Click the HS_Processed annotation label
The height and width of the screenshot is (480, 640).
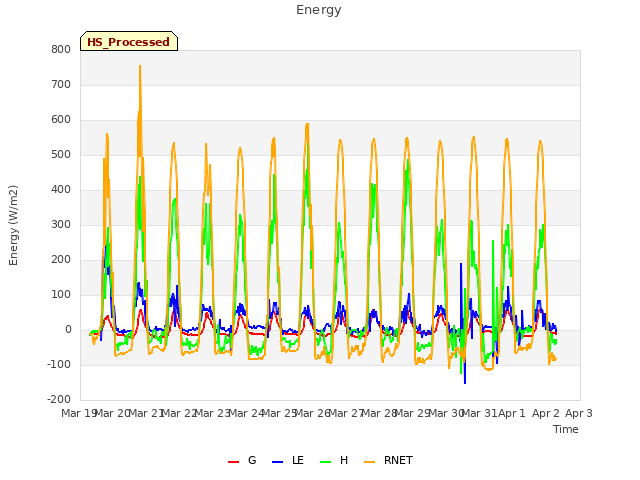point(129,41)
